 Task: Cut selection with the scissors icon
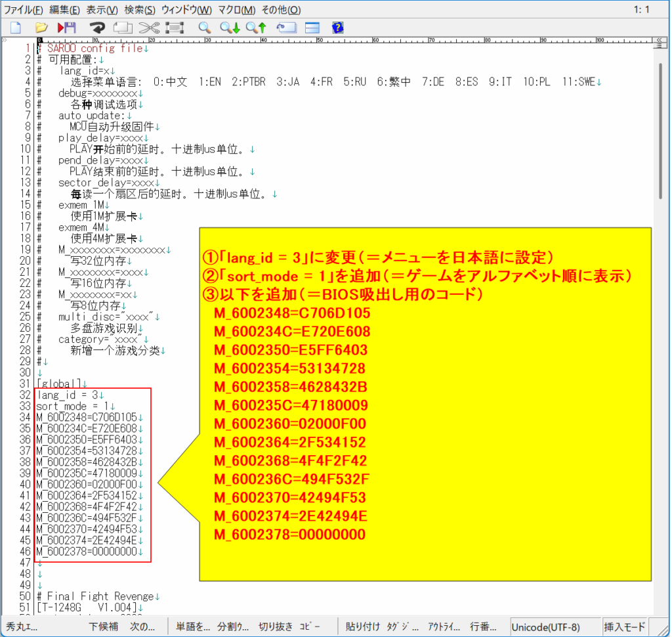pyautogui.click(x=149, y=28)
